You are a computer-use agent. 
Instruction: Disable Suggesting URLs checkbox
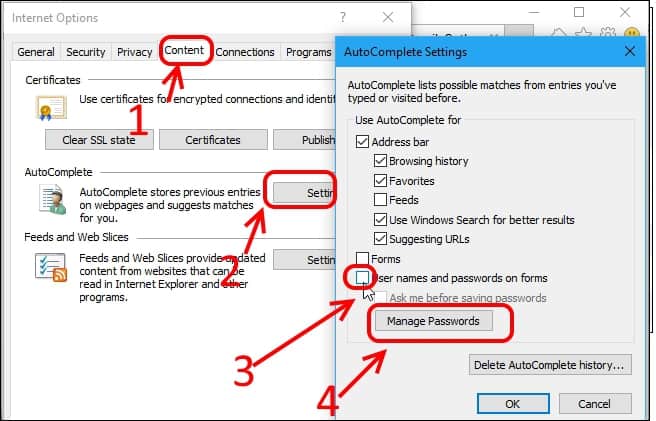pos(381,239)
